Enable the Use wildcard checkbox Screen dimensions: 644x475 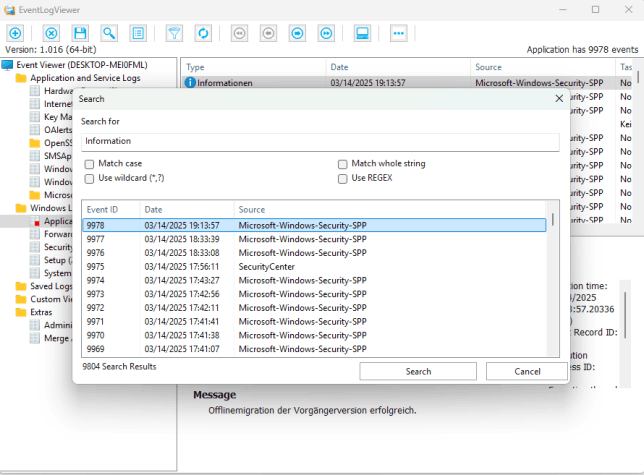(90, 178)
